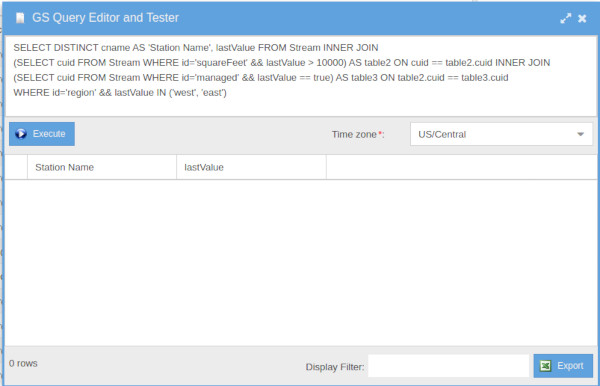600x386 pixels.
Task: Select the US/Central time zone combo box
Action: 501,134
